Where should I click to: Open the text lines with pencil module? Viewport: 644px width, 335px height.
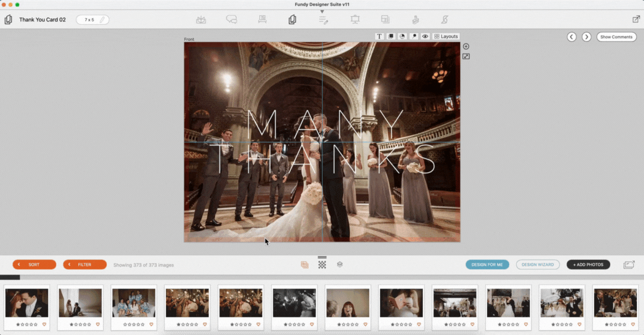pos(323,20)
